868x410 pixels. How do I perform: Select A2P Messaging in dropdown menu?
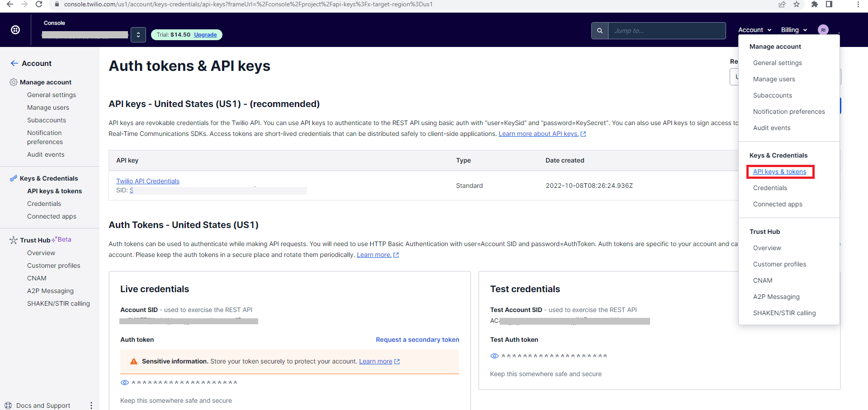click(x=776, y=297)
